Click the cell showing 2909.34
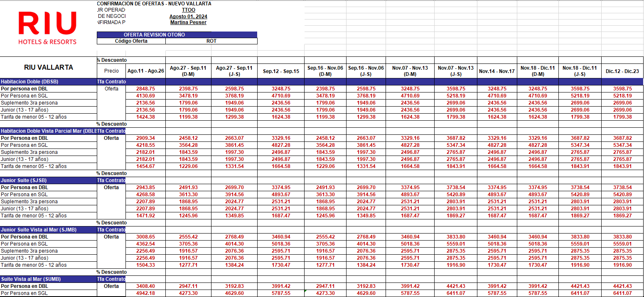 [145, 138]
